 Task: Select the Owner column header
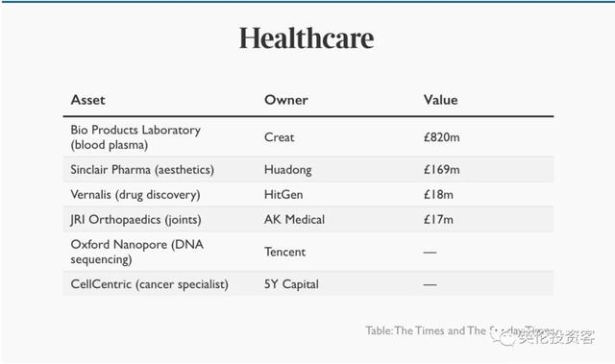pyautogui.click(x=286, y=100)
